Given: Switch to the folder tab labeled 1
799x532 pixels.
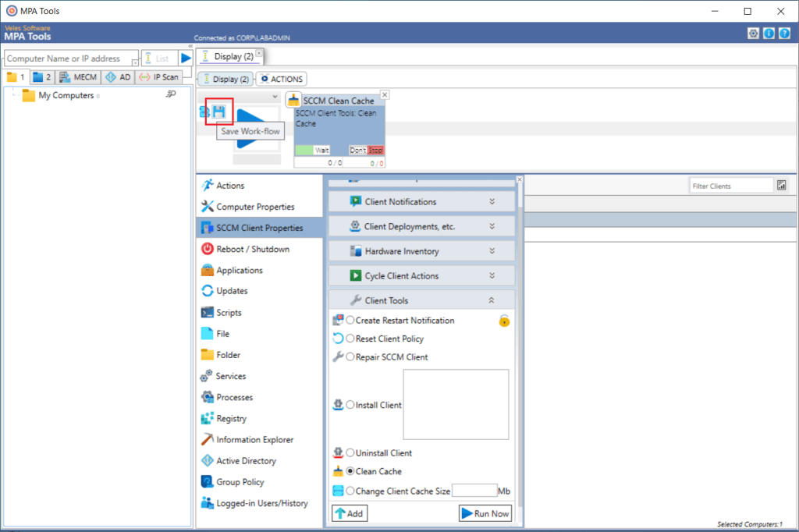Looking at the screenshot, I should pos(16,77).
